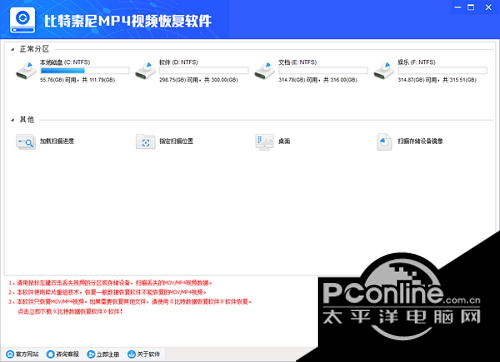Click the 桌面 label
Image resolution: width=500 pixels, height=362 pixels.
click(284, 141)
